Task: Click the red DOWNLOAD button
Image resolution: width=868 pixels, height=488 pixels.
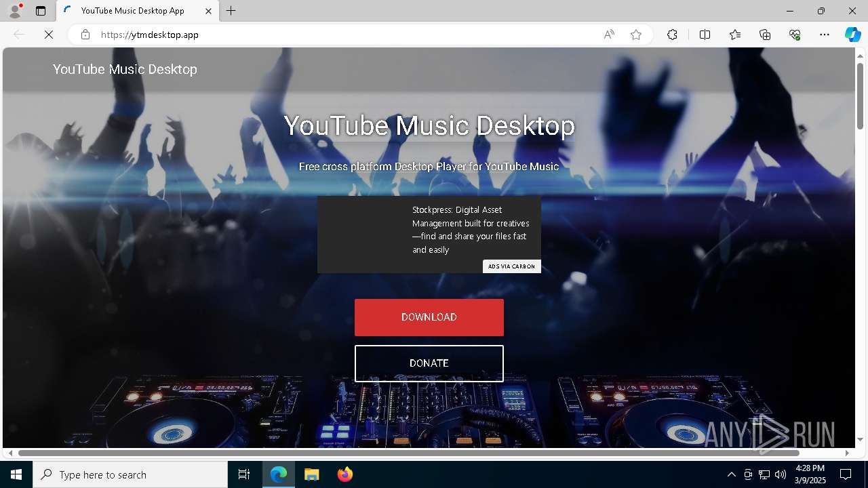Action: (429, 317)
